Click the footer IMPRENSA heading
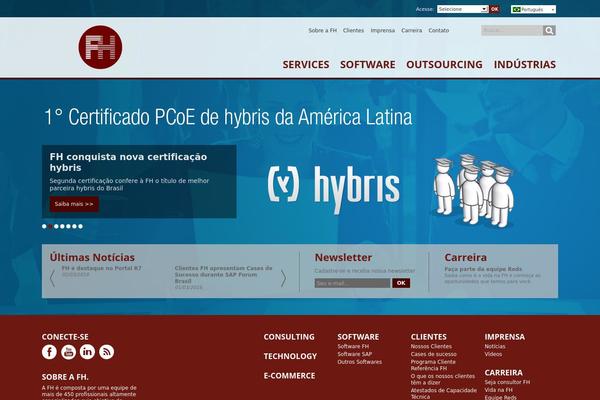Viewport: 600px width, 400px height. pos(505,337)
